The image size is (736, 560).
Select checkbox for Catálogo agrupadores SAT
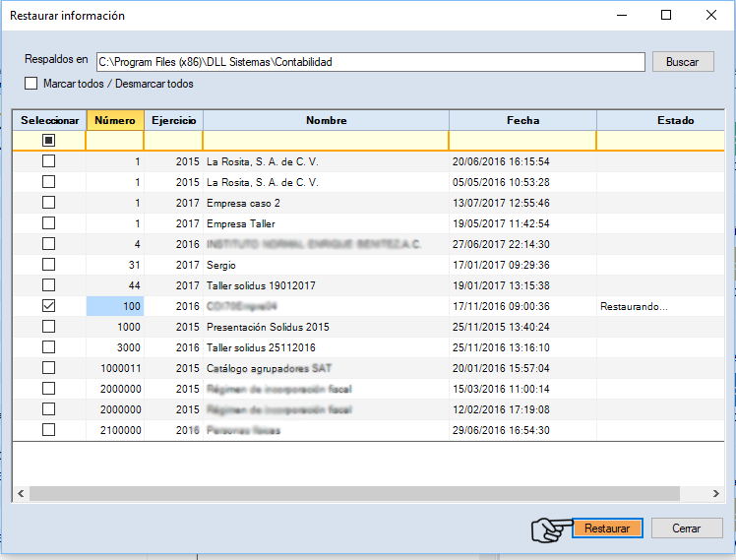[x=48, y=368]
